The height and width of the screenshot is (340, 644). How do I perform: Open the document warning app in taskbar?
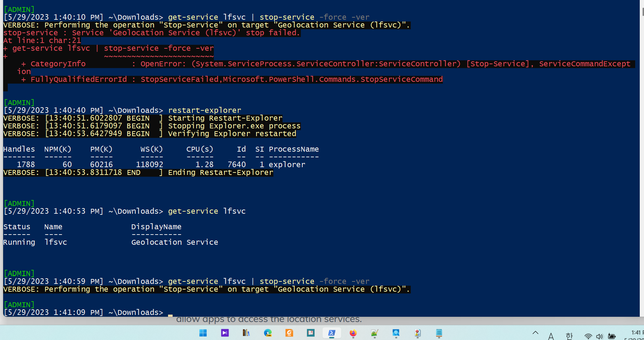pyautogui.click(x=417, y=333)
